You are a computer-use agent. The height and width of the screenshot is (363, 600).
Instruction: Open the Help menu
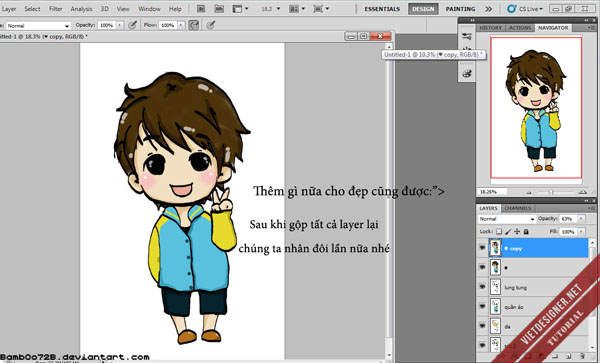pos(175,8)
